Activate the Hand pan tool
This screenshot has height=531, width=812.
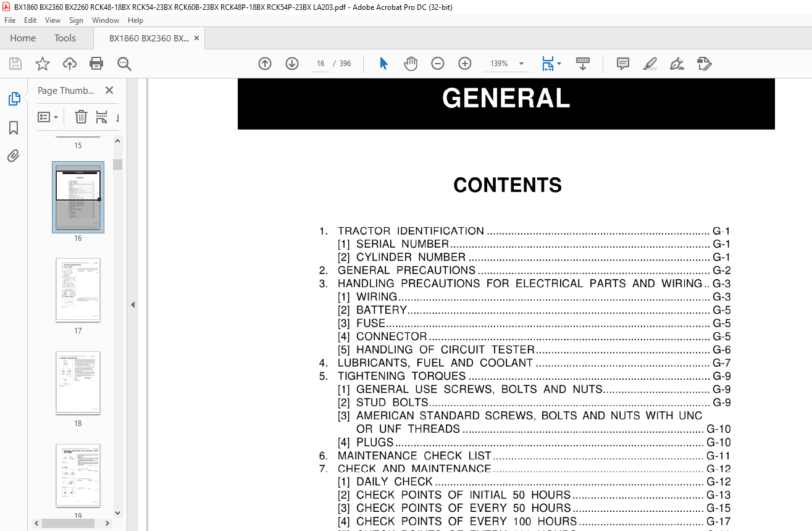tap(411, 64)
